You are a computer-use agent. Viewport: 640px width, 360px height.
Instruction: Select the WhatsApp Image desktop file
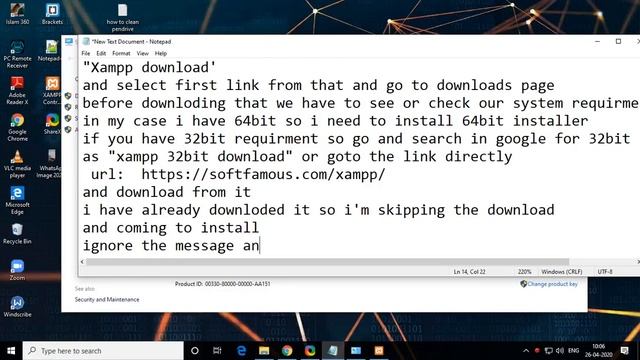tap(50, 164)
